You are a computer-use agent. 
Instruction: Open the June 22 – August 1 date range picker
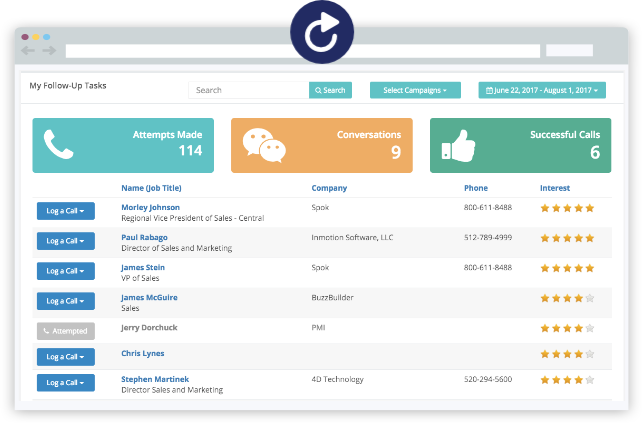click(542, 90)
